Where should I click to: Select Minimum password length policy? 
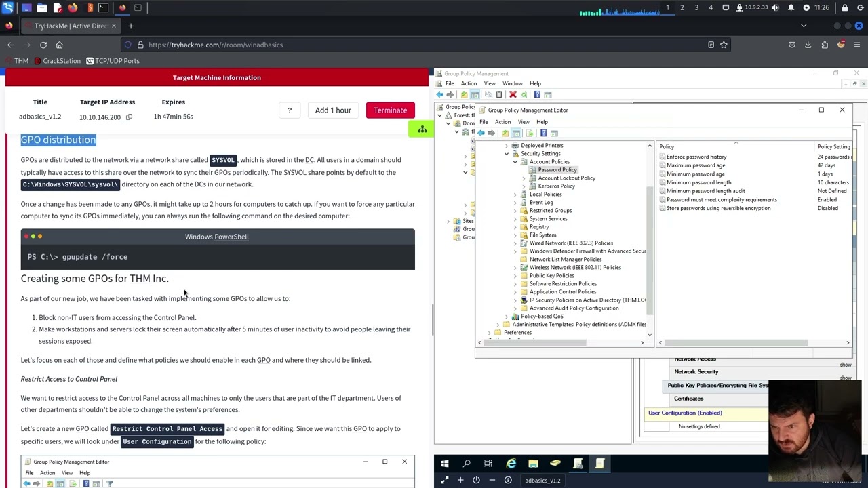coord(698,182)
